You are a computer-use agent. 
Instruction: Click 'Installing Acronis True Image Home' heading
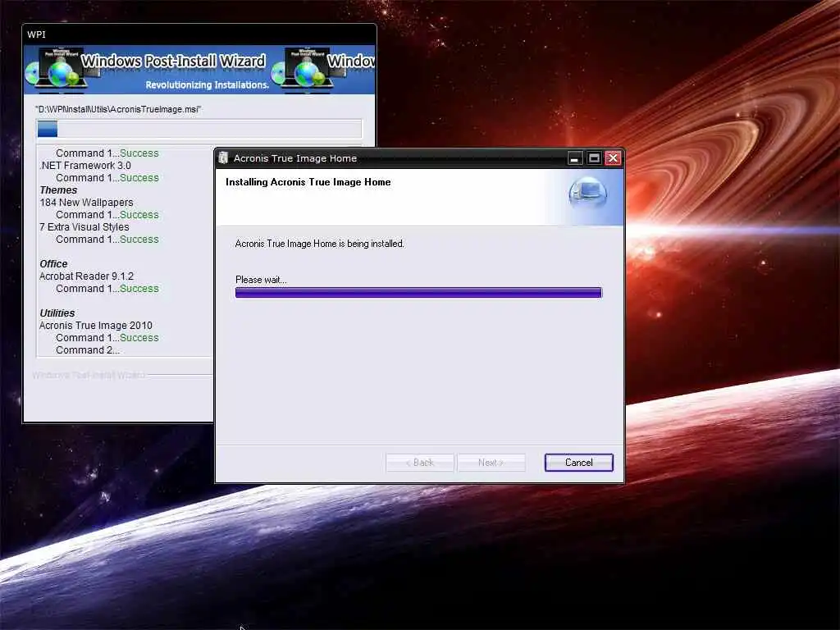click(308, 182)
